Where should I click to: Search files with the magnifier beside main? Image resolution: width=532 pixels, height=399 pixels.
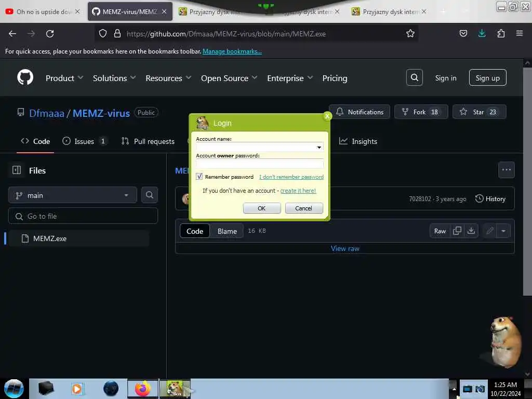coord(149,195)
